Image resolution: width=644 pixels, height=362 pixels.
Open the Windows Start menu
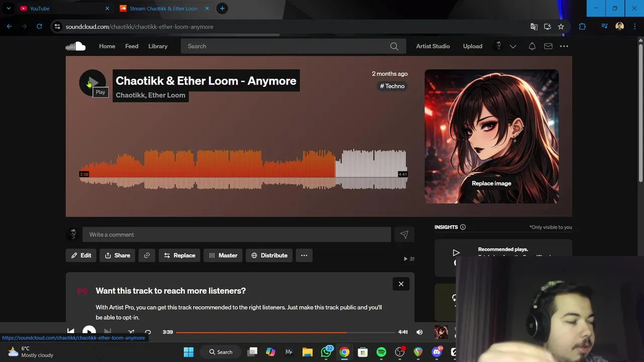(189, 352)
